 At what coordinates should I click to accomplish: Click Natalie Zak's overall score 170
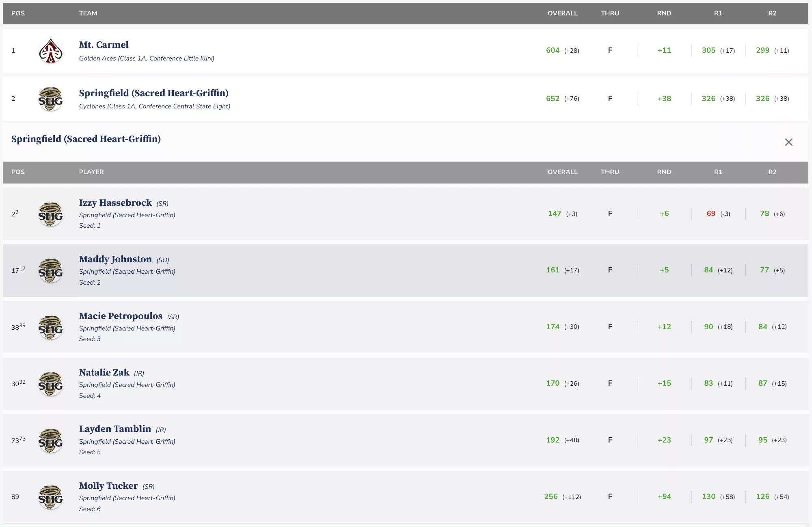point(553,383)
